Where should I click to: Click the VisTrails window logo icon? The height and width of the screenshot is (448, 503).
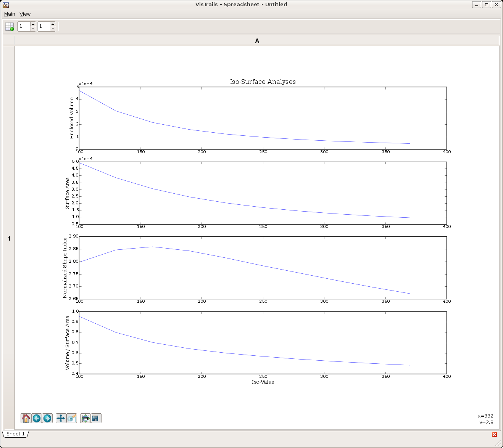click(x=6, y=5)
